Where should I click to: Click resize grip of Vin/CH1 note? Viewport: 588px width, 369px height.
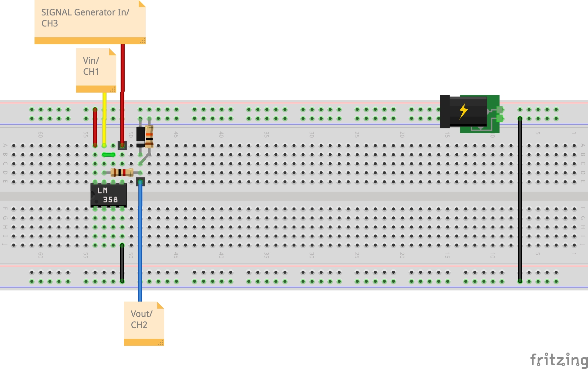[113, 89]
